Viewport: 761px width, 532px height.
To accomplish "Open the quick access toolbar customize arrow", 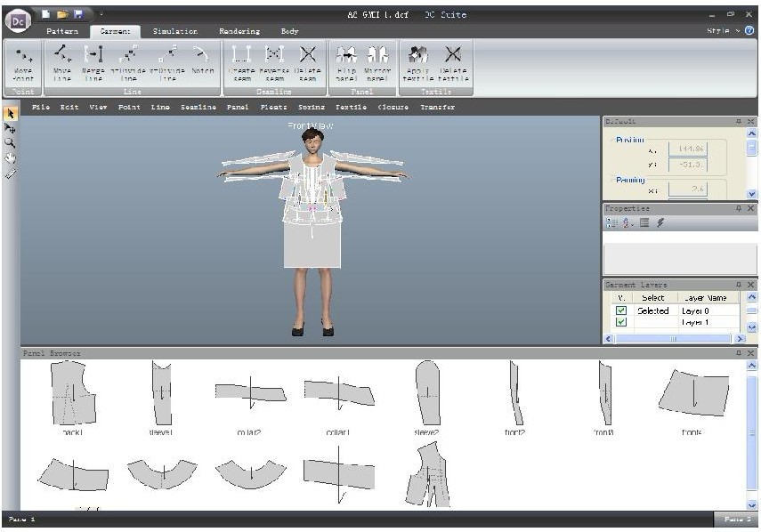I will point(101,14).
